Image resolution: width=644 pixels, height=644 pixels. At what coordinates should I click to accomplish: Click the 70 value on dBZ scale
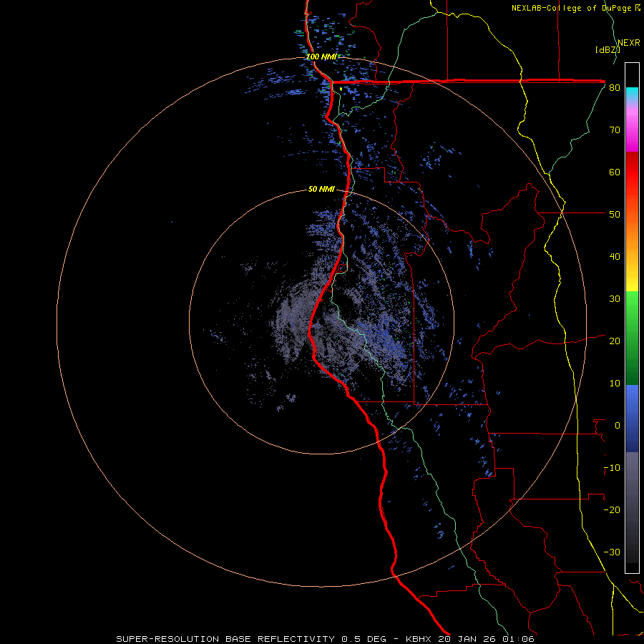[x=615, y=130]
